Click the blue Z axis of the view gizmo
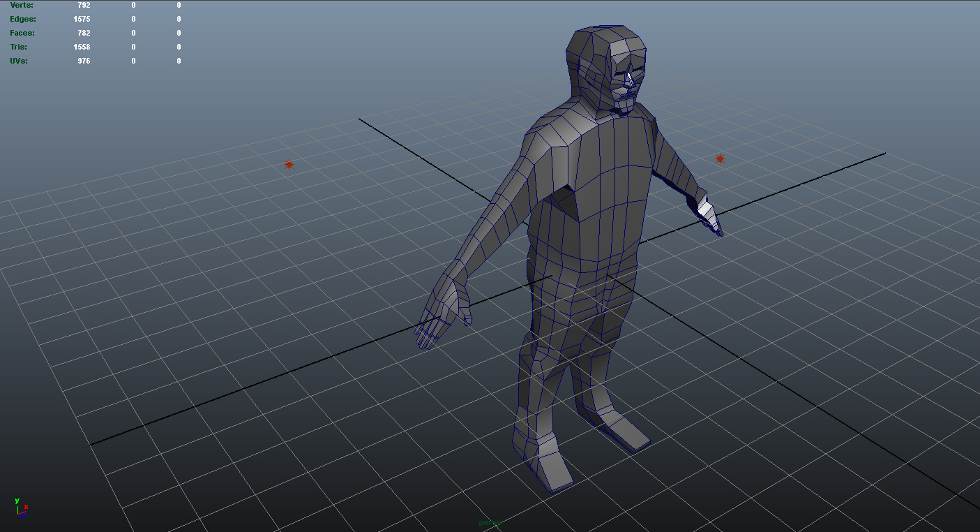Image resolution: width=980 pixels, height=532 pixels. click(23, 516)
